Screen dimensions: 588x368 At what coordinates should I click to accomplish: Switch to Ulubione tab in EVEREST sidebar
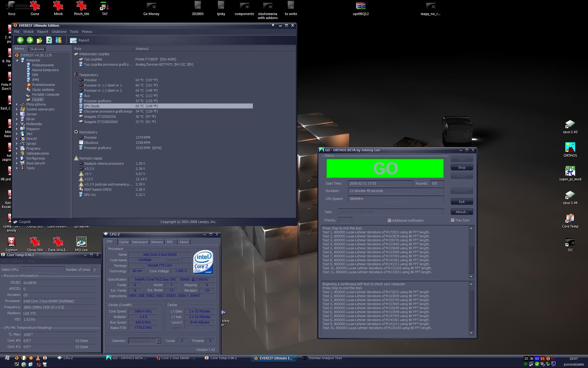pos(37,49)
